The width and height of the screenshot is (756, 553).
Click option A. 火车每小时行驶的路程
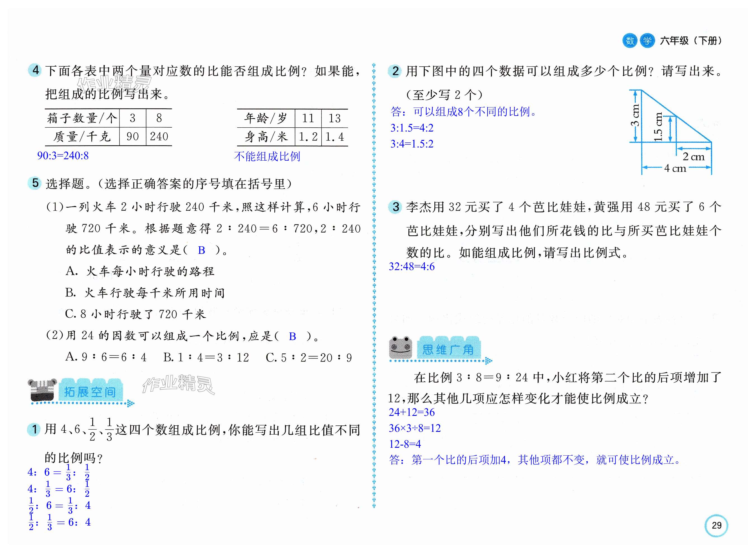[140, 271]
